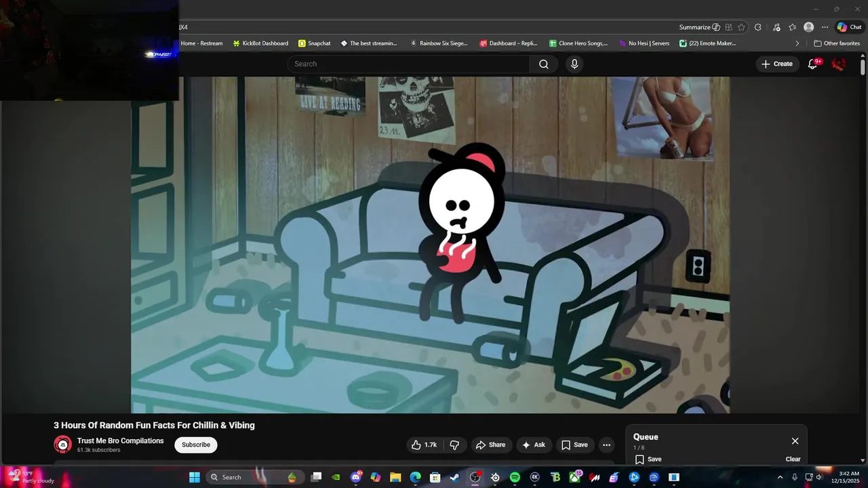Open YouTube notifications bell
The height and width of the screenshot is (488, 868).
point(812,64)
